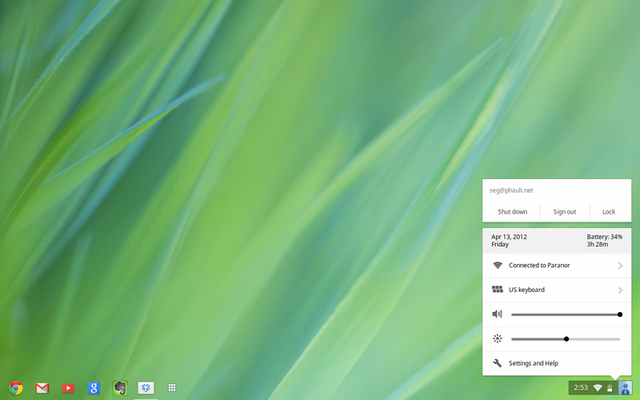Adjust the volume slider
Screen dimensions: 640x400
pyautogui.click(x=565, y=314)
